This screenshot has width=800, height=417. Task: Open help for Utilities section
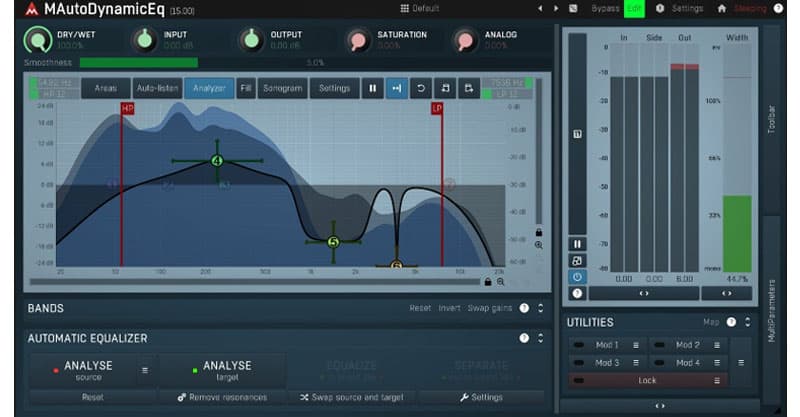coord(731,322)
